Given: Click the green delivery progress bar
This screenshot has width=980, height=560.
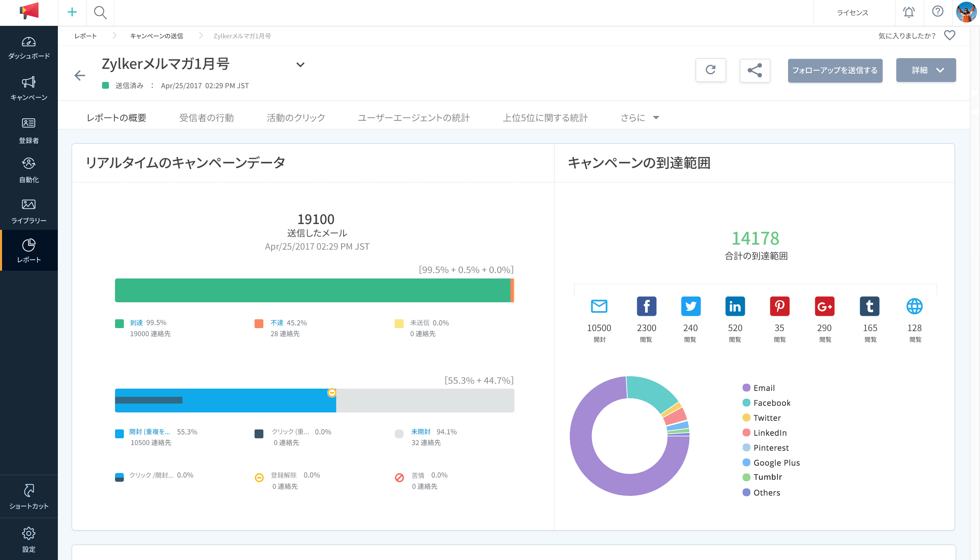Looking at the screenshot, I should [x=313, y=290].
